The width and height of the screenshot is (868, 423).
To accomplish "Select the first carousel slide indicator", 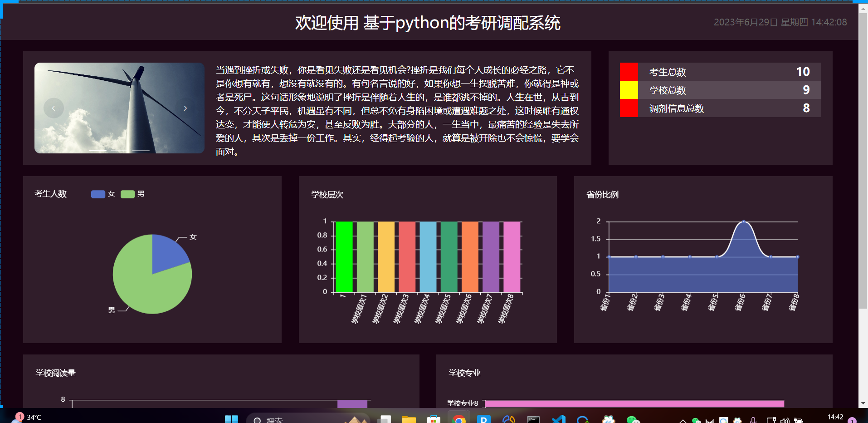I will [98, 150].
